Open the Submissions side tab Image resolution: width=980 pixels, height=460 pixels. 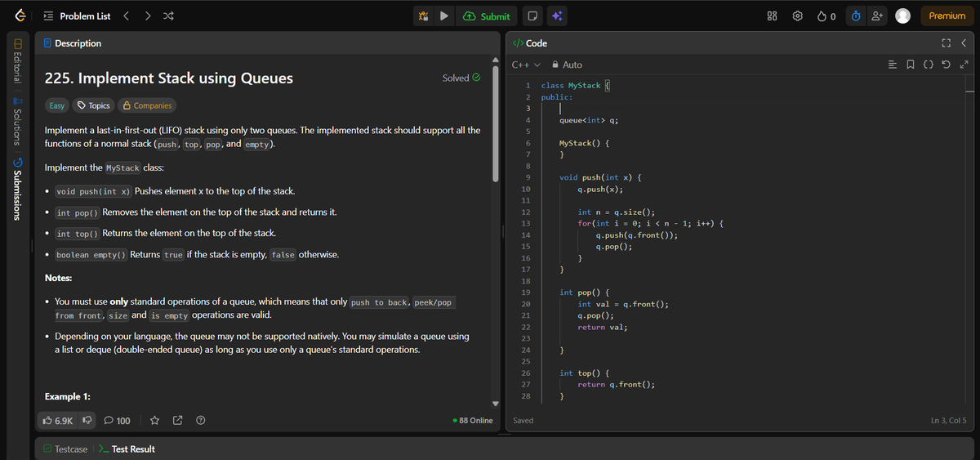click(x=17, y=189)
